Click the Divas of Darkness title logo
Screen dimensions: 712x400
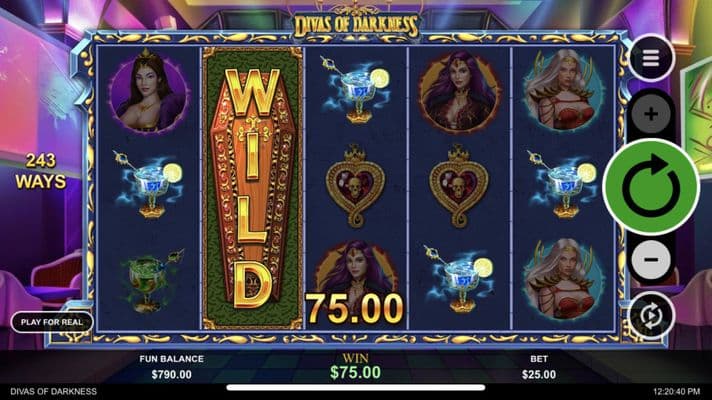point(356,25)
